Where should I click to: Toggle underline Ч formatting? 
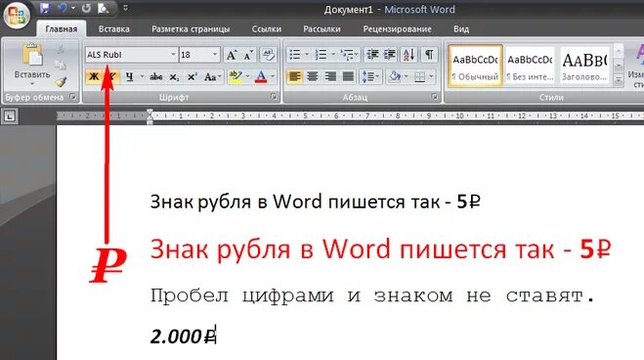(130, 77)
